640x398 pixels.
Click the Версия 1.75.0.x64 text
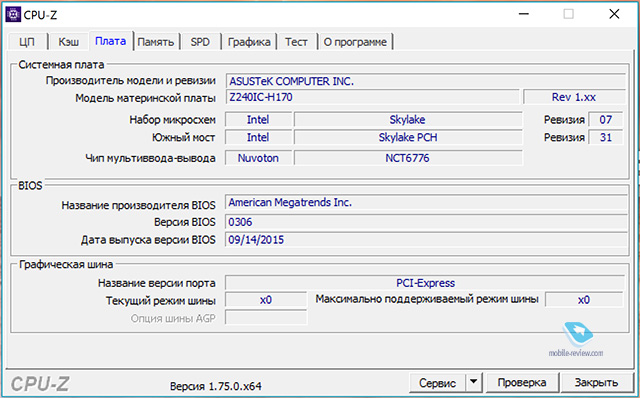pyautogui.click(x=216, y=386)
